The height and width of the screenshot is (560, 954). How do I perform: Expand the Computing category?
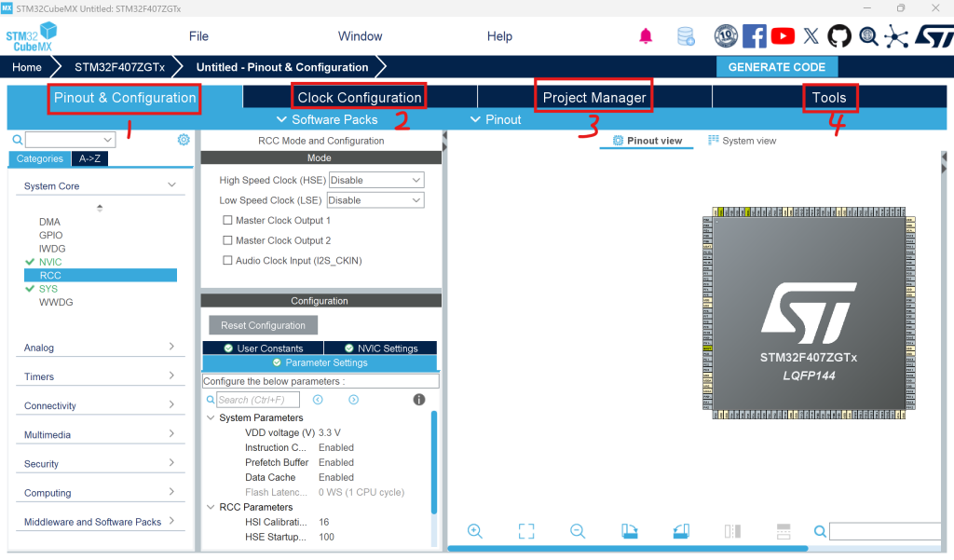coord(171,492)
